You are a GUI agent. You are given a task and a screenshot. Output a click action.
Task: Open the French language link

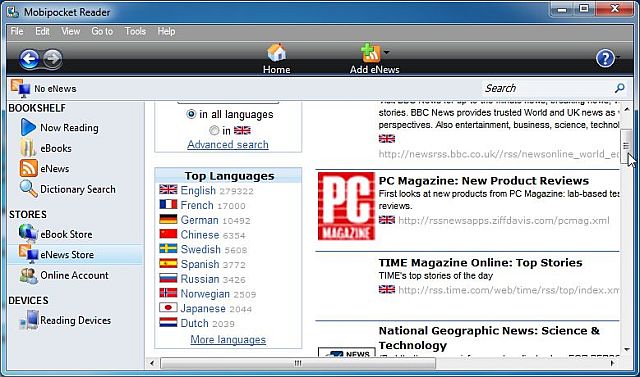(197, 205)
